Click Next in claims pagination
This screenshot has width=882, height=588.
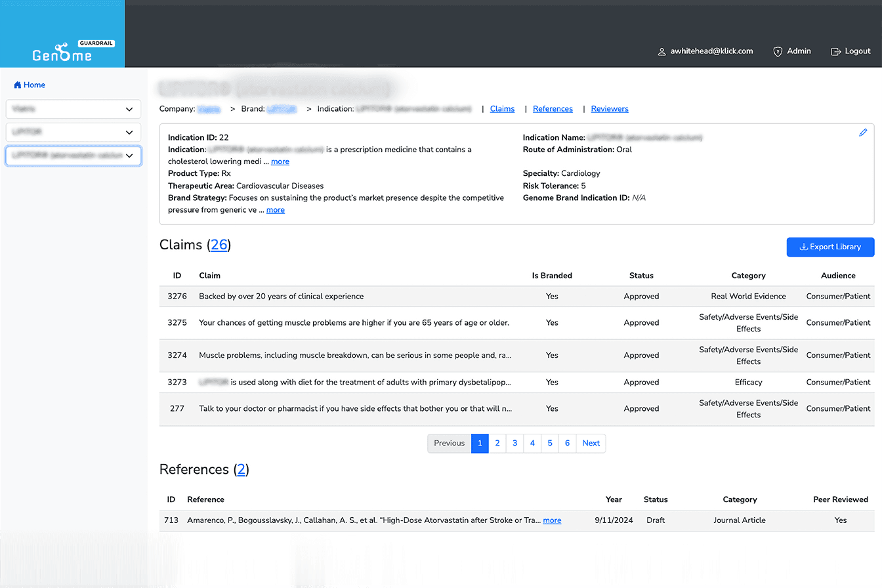click(591, 444)
